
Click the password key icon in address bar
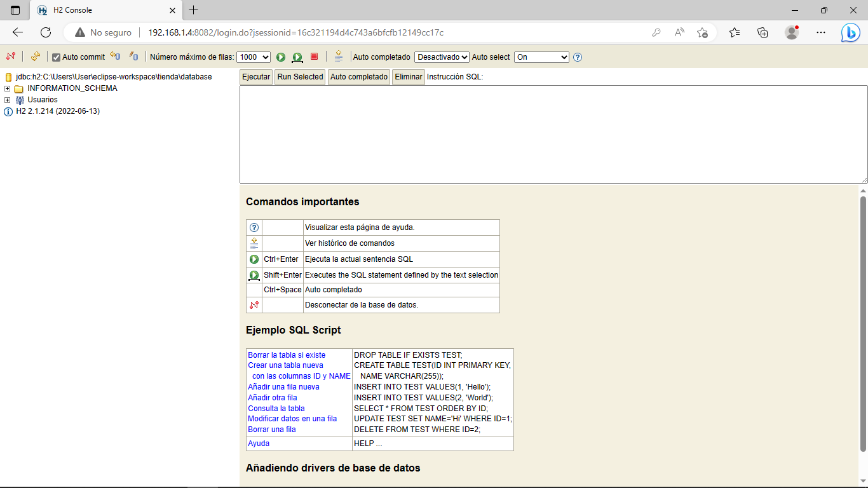pyautogui.click(x=656, y=32)
